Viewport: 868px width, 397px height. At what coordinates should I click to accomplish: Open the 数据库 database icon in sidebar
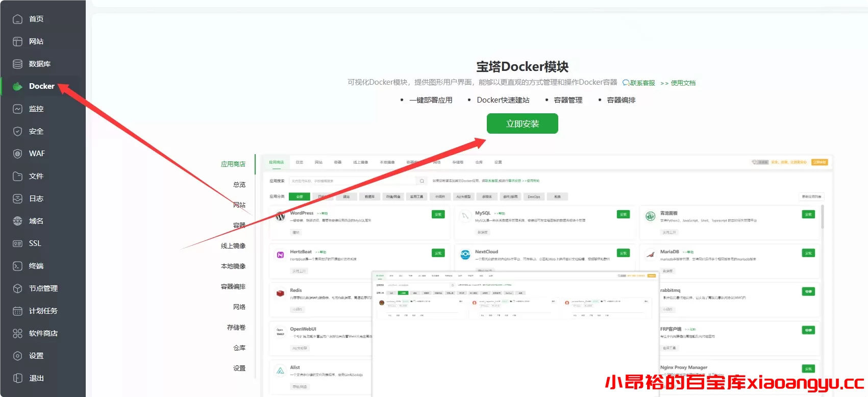point(17,64)
